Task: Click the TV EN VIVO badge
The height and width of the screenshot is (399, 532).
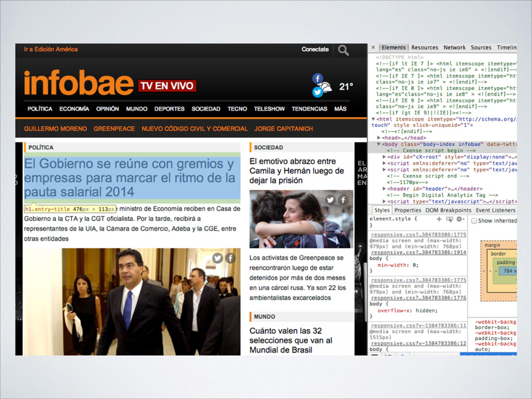Action: pyautogui.click(x=167, y=86)
